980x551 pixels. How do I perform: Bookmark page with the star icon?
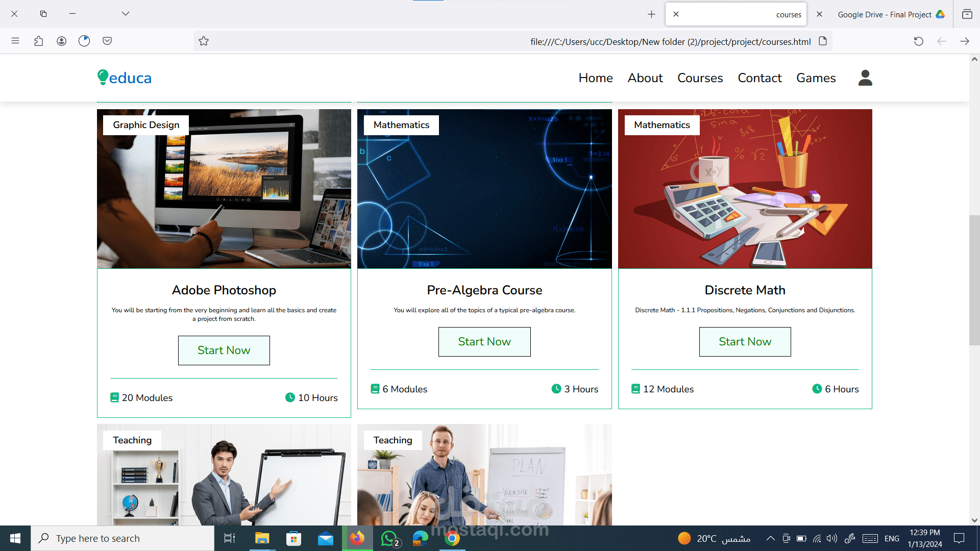tap(204, 41)
